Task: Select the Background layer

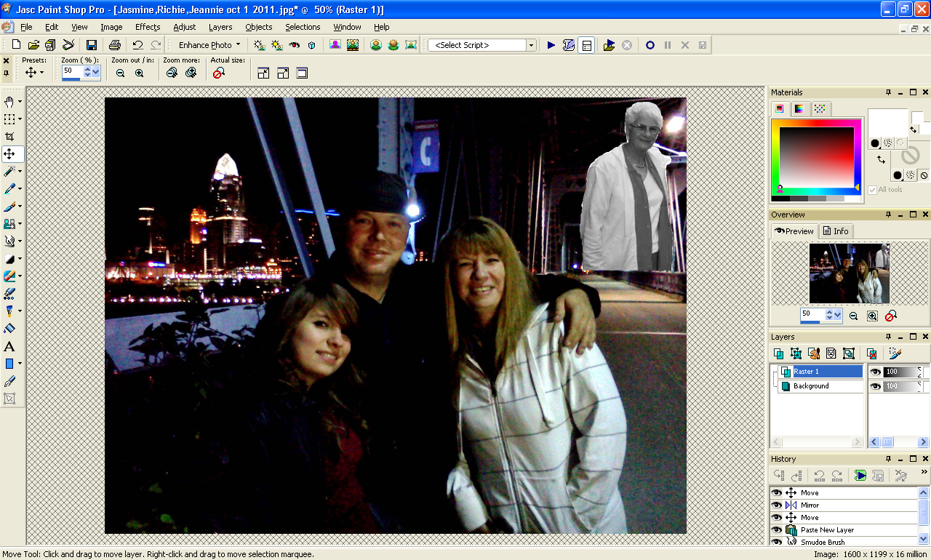Action: click(820, 386)
